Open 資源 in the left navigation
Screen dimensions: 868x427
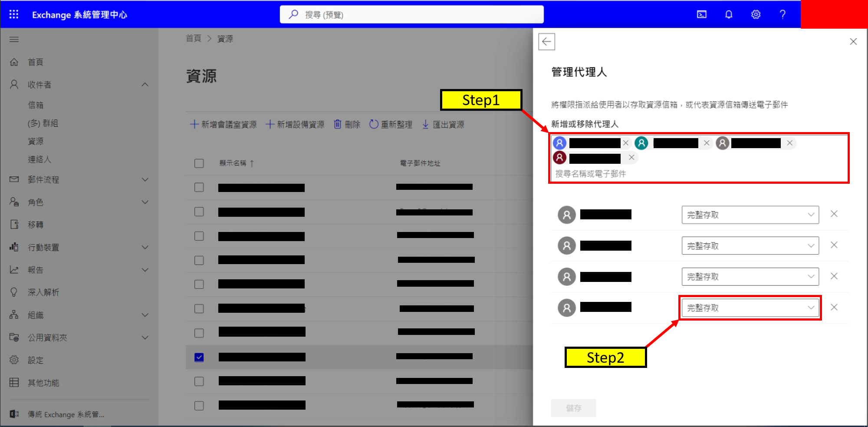(36, 141)
